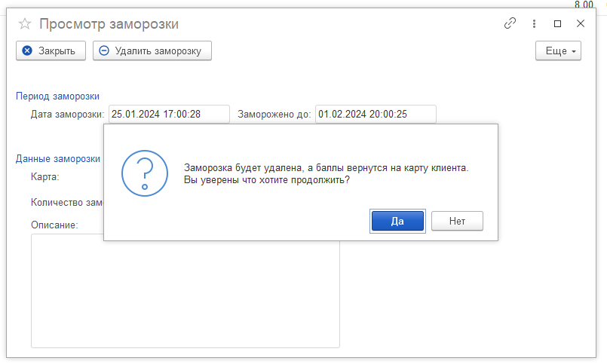This screenshot has width=607, height=364.
Task: Maximize the Просмотр заморозки window
Action: (557, 23)
